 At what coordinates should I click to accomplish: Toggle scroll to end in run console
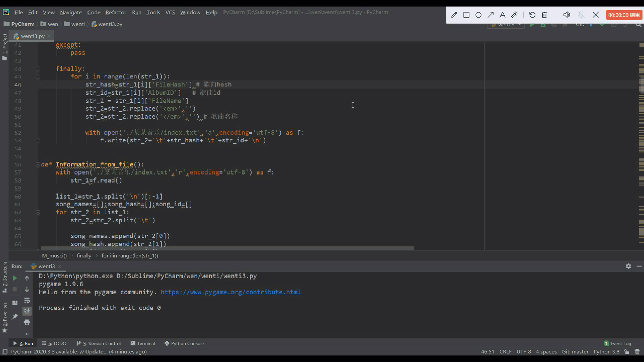27,311
